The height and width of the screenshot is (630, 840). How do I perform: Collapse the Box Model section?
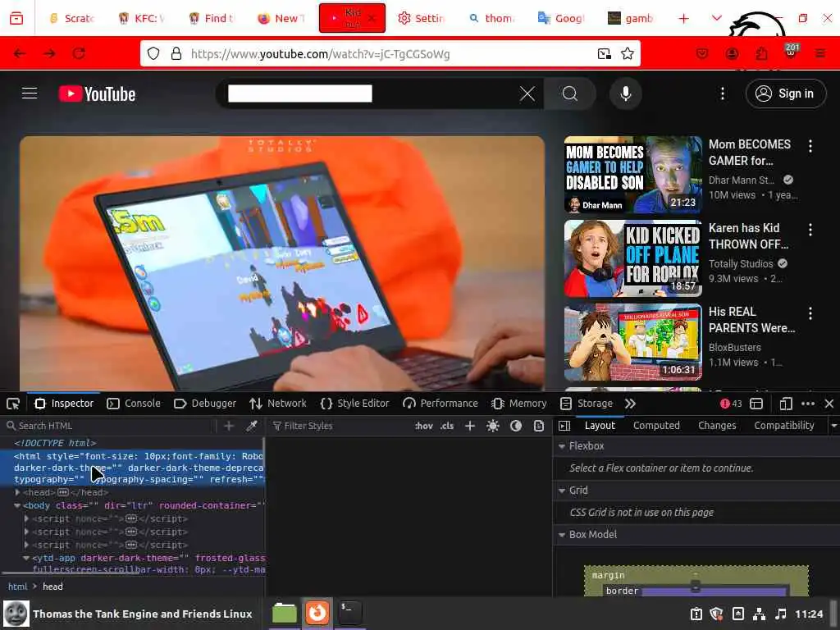(562, 535)
